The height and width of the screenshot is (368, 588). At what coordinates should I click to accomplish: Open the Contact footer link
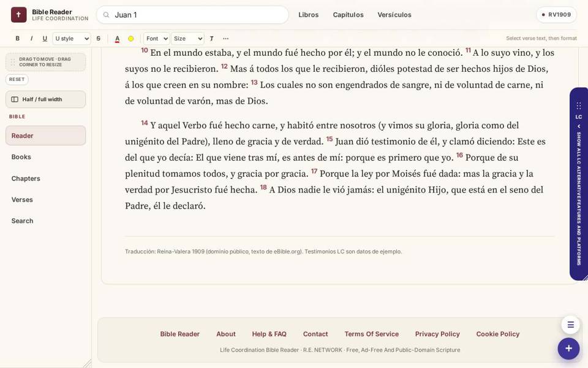[315, 334]
